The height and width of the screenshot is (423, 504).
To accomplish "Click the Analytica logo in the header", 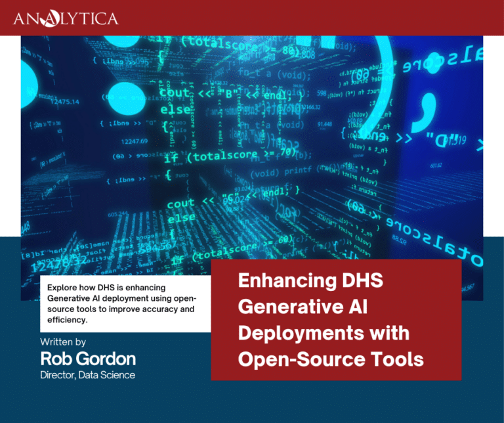I will [66, 18].
